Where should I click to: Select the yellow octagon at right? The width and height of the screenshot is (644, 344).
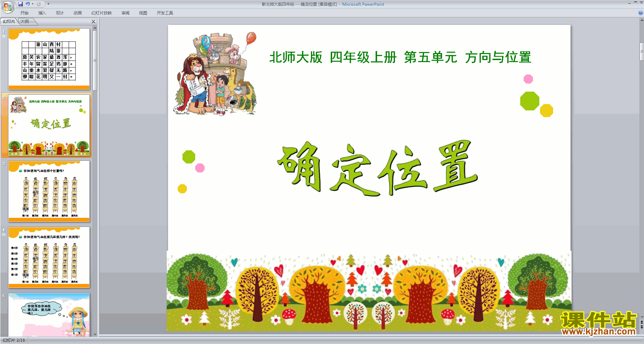coord(546,110)
